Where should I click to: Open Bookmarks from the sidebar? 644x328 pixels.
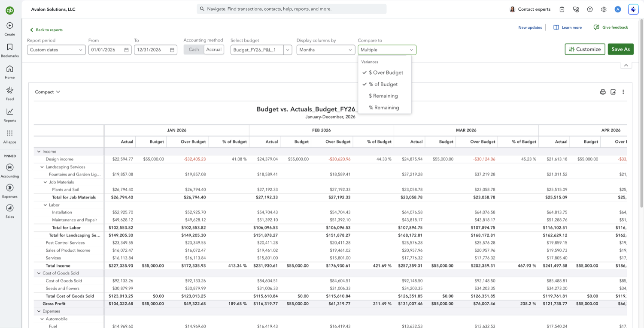pyautogui.click(x=9, y=50)
